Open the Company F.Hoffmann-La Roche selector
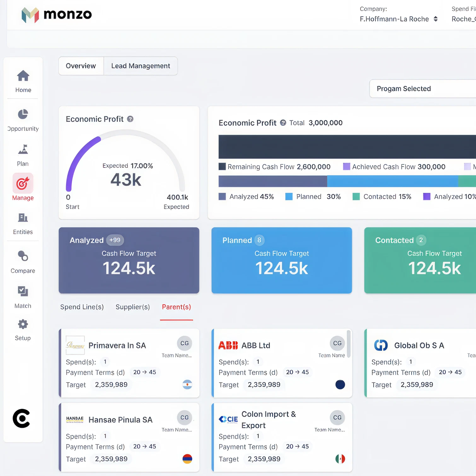The image size is (476, 476). point(399,19)
